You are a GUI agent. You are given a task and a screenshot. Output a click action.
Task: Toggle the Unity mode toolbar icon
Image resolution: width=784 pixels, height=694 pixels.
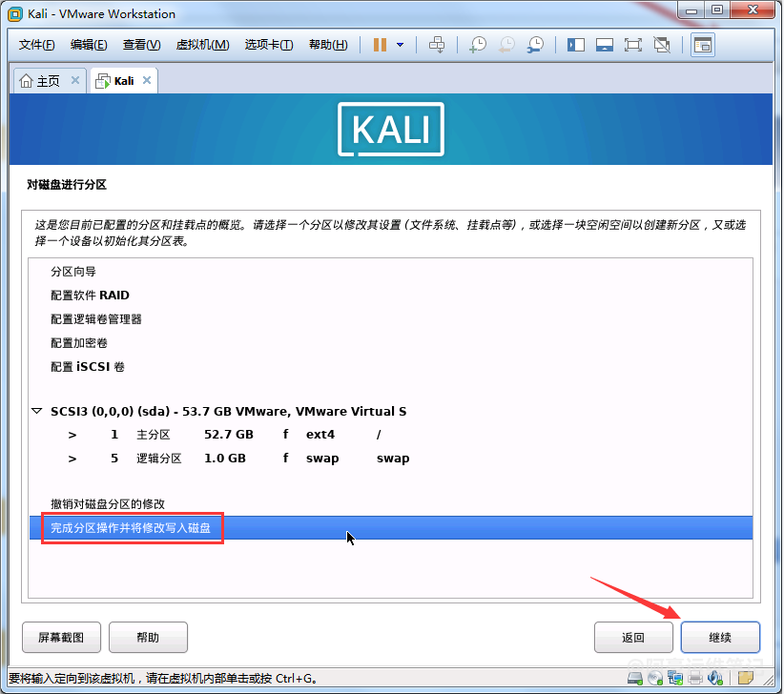[661, 45]
